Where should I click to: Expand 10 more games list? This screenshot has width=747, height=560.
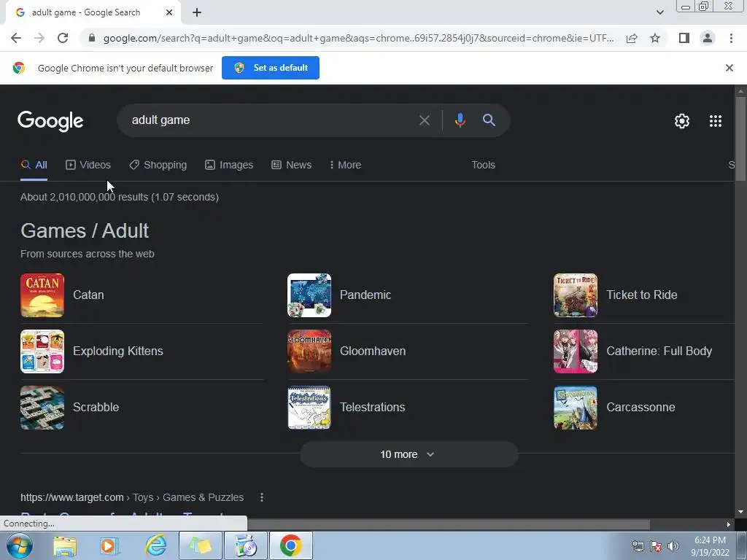click(x=409, y=454)
